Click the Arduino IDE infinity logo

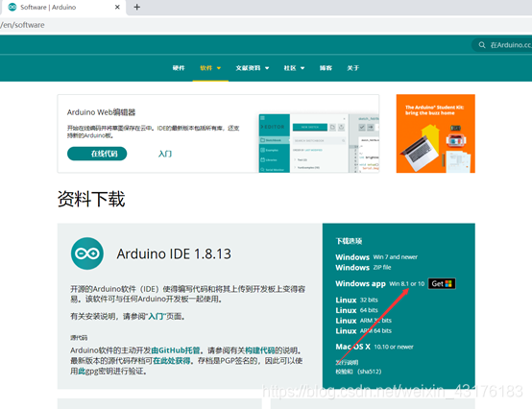87,253
